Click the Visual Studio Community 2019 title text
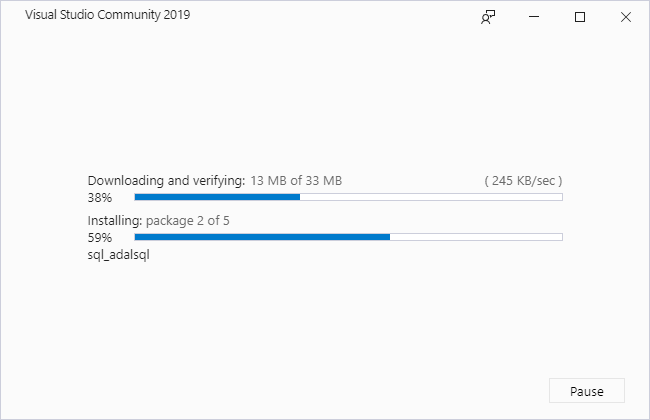650x420 pixels. point(108,16)
